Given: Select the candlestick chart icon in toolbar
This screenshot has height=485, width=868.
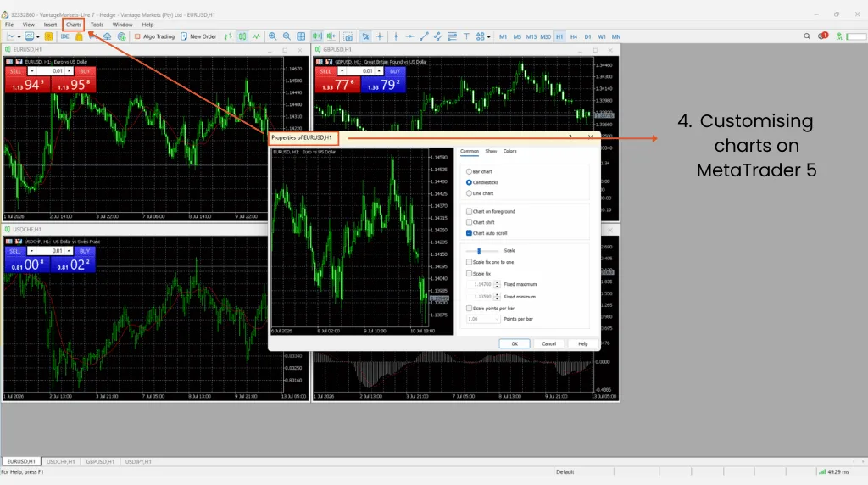Looking at the screenshot, I should coord(242,36).
